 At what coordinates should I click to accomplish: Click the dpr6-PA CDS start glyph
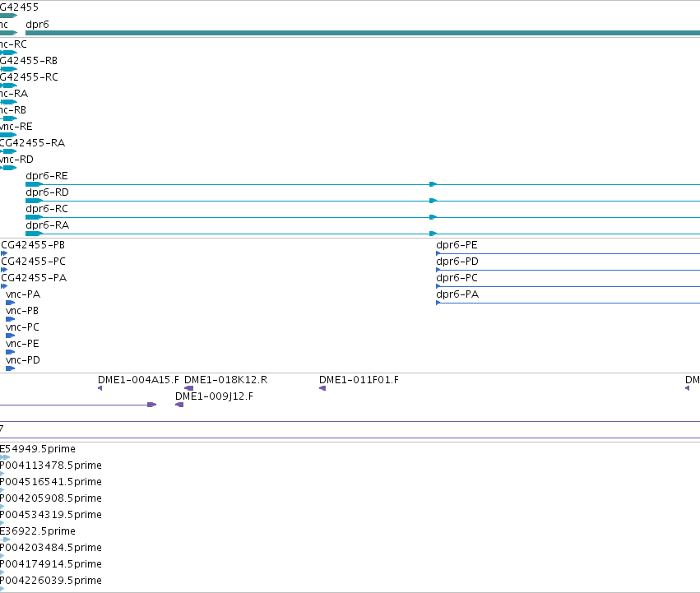click(x=438, y=303)
